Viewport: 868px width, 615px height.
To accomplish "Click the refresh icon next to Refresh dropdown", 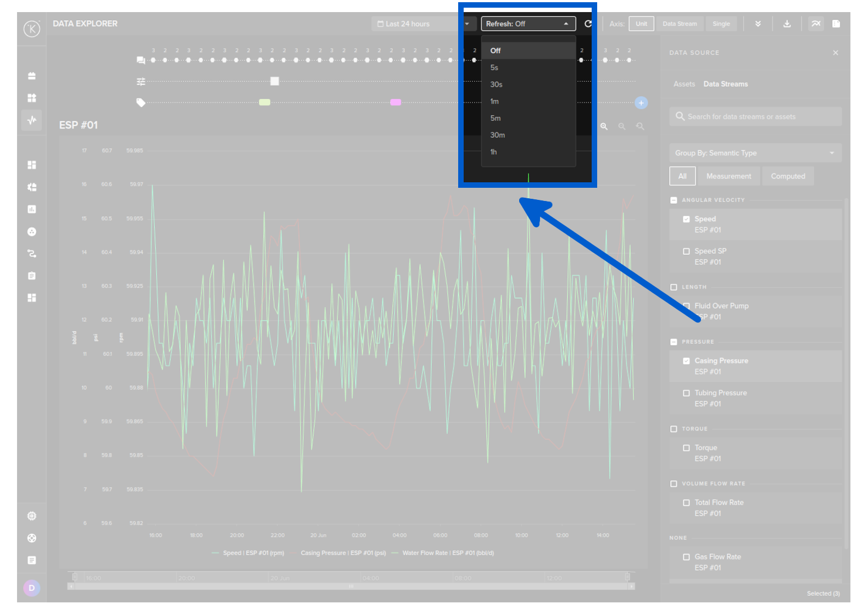I will (588, 24).
